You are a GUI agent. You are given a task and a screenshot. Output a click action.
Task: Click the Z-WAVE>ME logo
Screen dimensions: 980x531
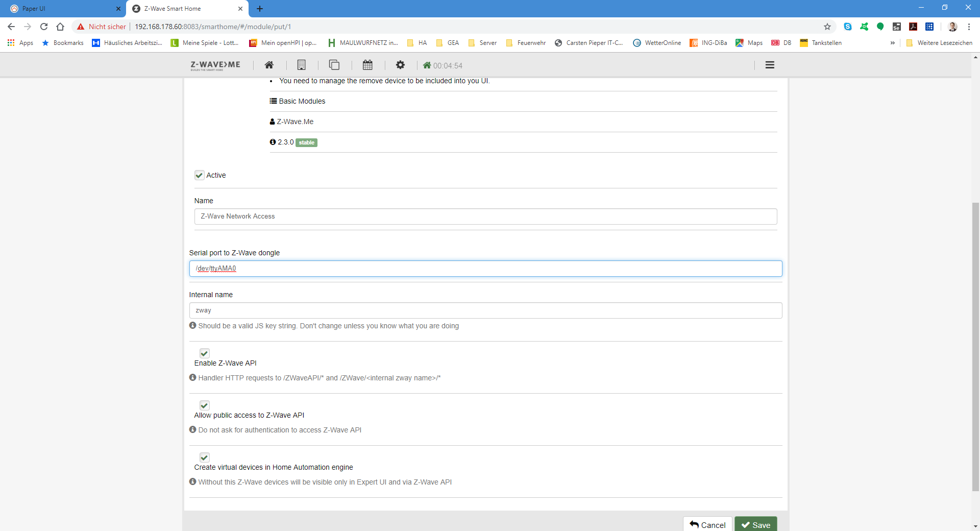[x=215, y=65]
